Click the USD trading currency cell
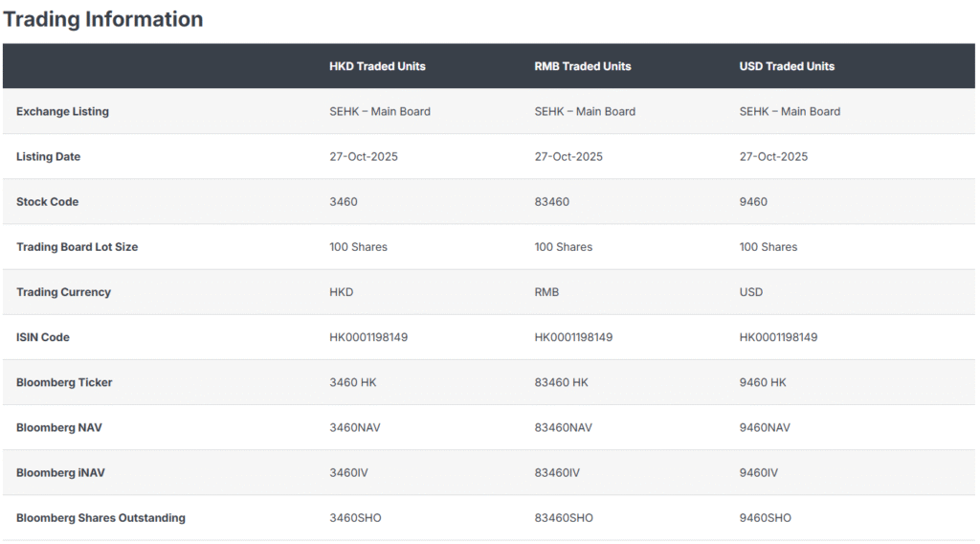980x544 pixels. (751, 292)
